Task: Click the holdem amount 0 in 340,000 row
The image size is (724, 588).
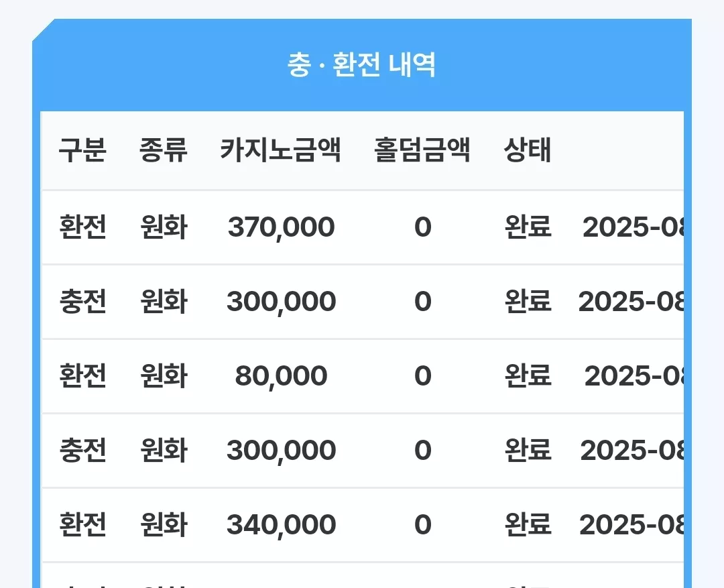Action: point(422,525)
